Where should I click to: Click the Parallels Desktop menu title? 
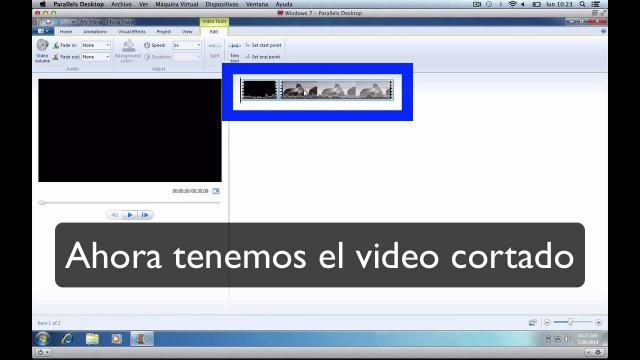(78, 4)
